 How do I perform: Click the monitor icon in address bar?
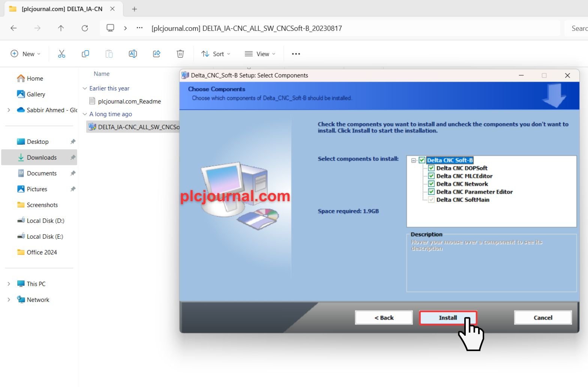pyautogui.click(x=110, y=28)
